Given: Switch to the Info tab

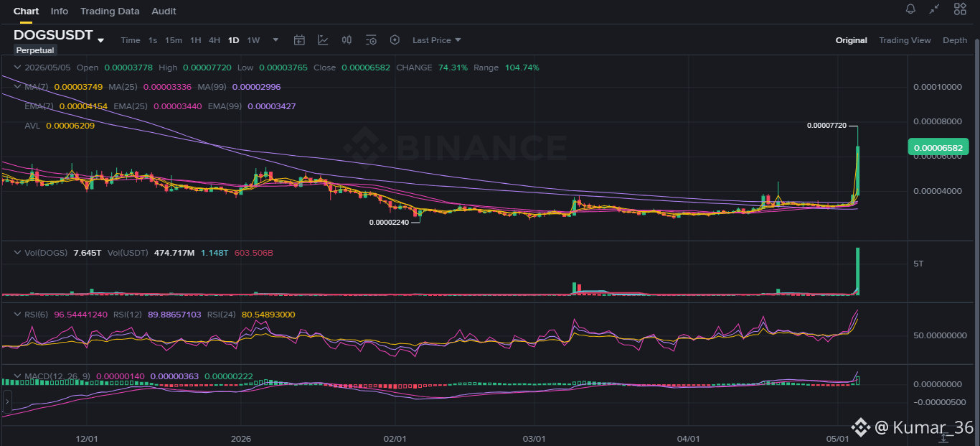Looking at the screenshot, I should point(60,11).
